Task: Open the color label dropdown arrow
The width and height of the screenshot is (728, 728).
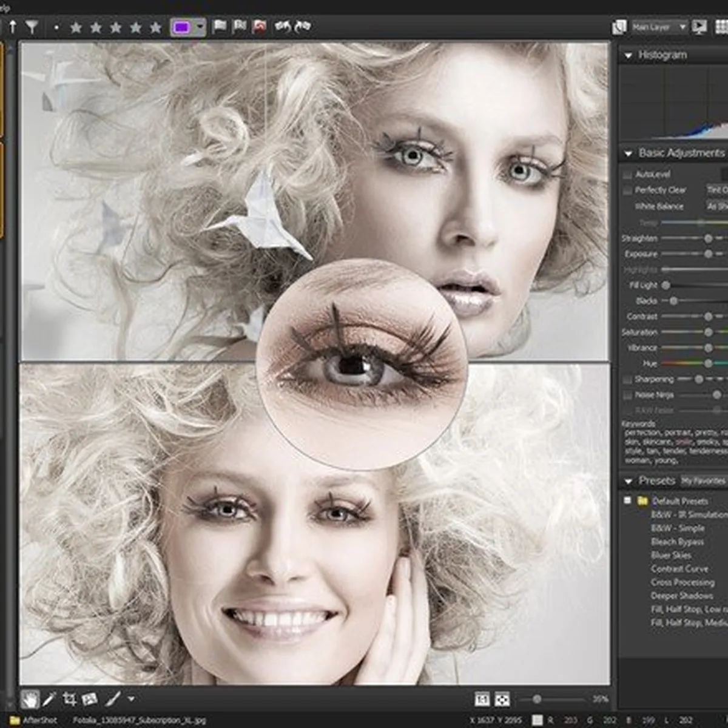Action: (x=200, y=27)
